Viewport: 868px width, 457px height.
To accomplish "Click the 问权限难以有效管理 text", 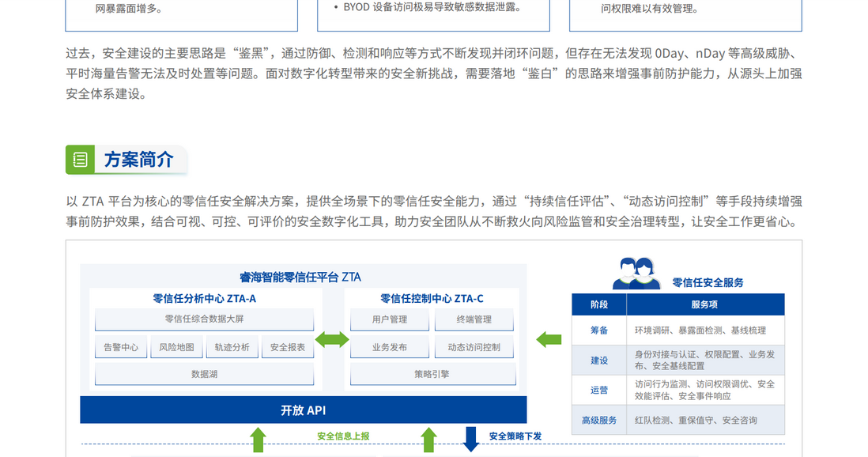I will click(650, 9).
